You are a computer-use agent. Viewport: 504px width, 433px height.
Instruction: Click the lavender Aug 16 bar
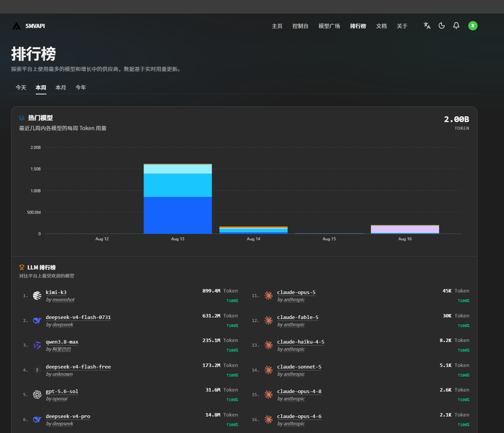tap(405, 229)
